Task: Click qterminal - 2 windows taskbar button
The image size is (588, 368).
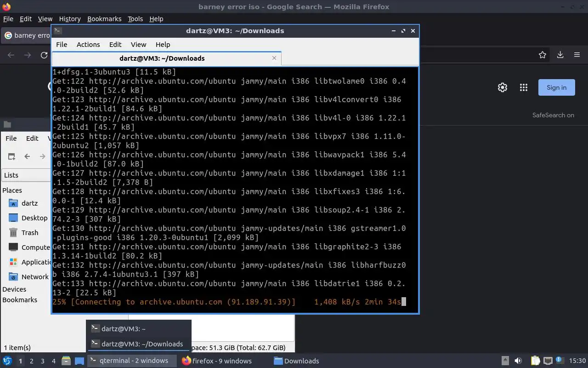Action: (x=132, y=361)
